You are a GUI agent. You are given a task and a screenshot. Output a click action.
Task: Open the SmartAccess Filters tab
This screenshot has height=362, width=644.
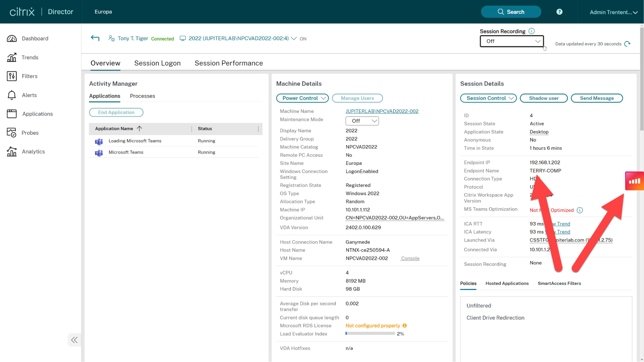coord(559,283)
